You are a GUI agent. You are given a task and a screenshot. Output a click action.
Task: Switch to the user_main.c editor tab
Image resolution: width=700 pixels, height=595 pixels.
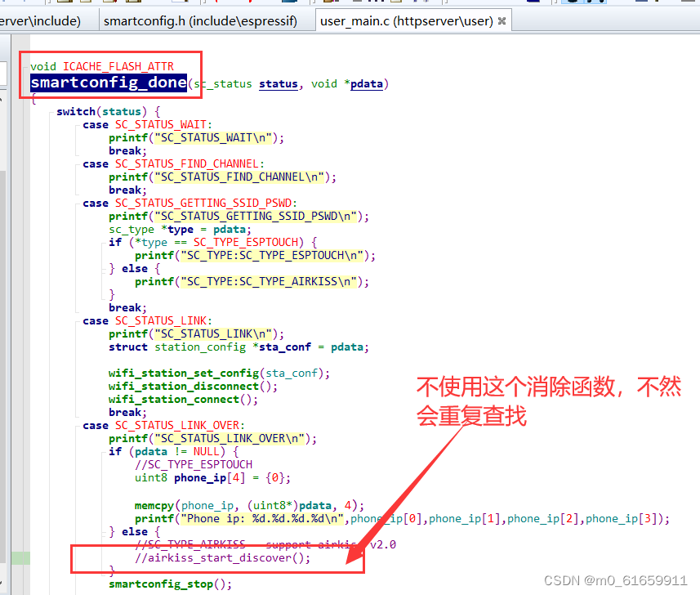tap(405, 20)
